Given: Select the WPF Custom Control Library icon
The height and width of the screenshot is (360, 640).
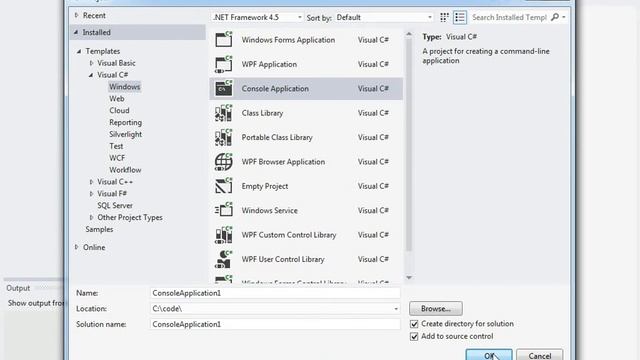Looking at the screenshot, I should tap(224, 235).
